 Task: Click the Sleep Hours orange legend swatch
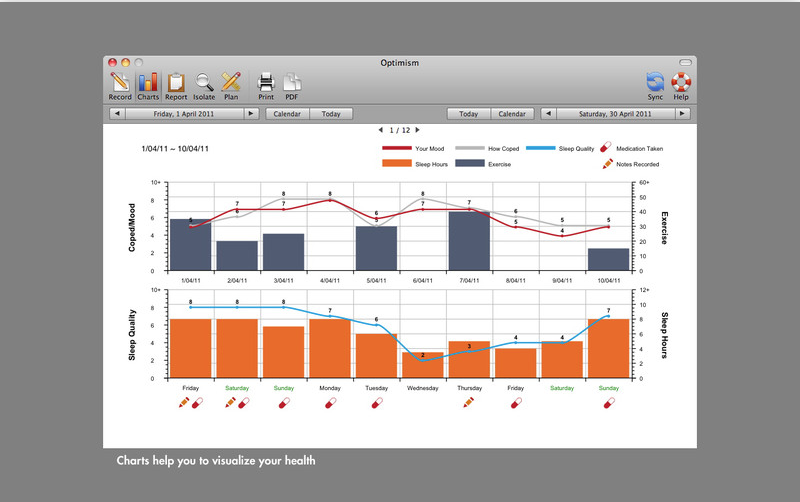point(396,163)
